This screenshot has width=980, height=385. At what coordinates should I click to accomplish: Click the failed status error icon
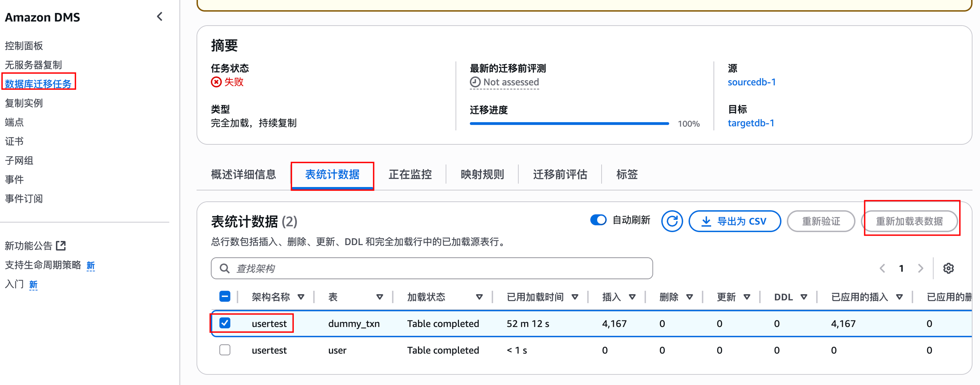(216, 82)
